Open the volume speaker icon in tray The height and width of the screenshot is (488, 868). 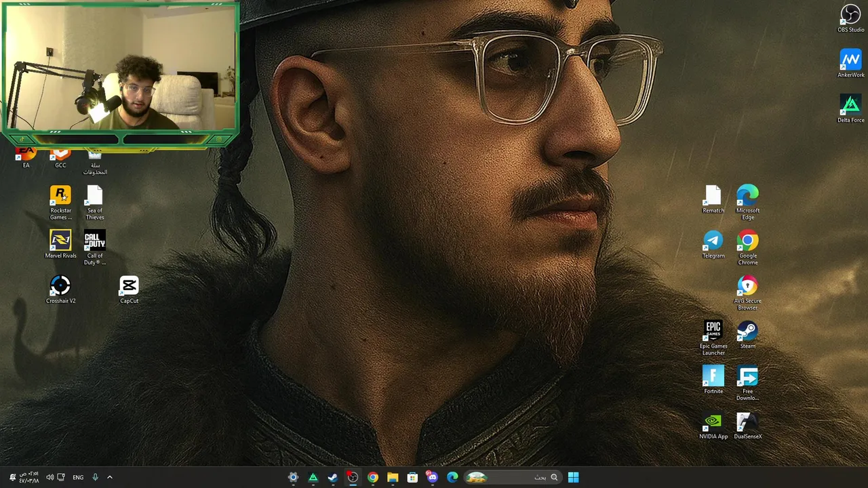(50, 477)
